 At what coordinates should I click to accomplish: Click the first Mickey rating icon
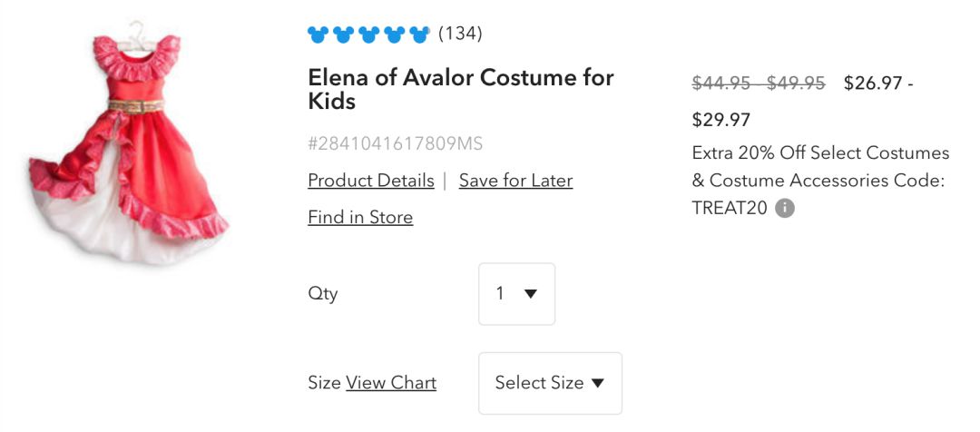tap(317, 35)
